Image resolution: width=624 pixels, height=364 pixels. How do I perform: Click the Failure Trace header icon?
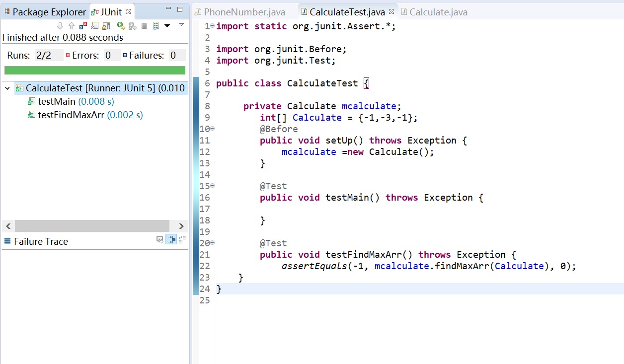coord(7,242)
